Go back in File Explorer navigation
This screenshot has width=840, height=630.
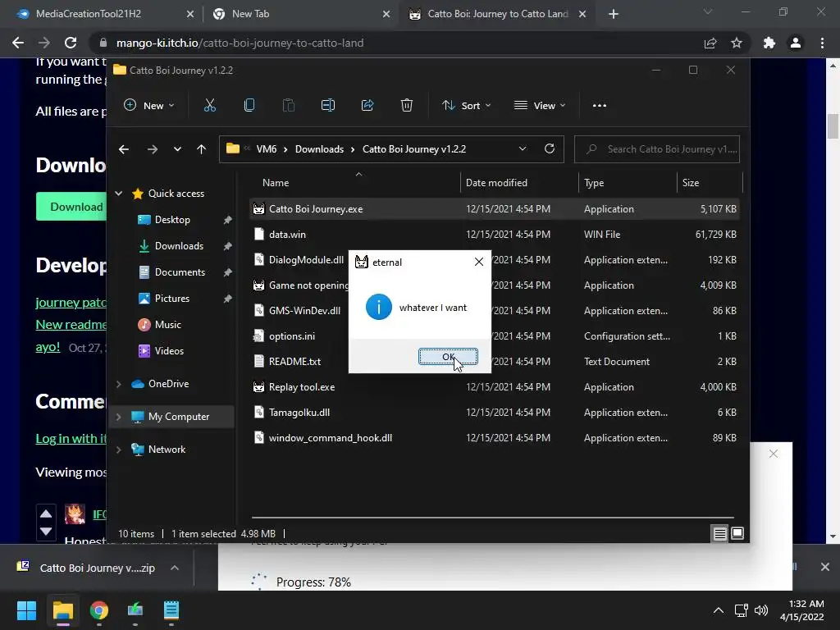point(124,149)
